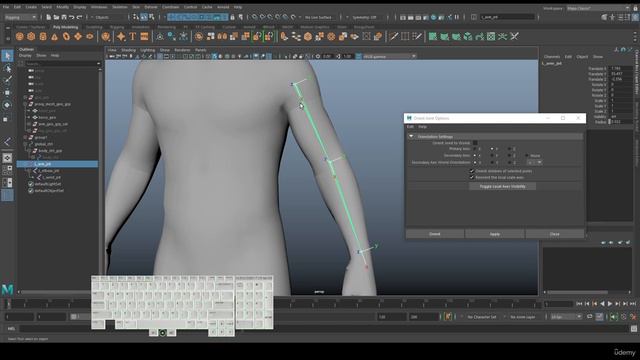Click the playback range slider bar
The image size is (640, 360).
coord(224,317)
